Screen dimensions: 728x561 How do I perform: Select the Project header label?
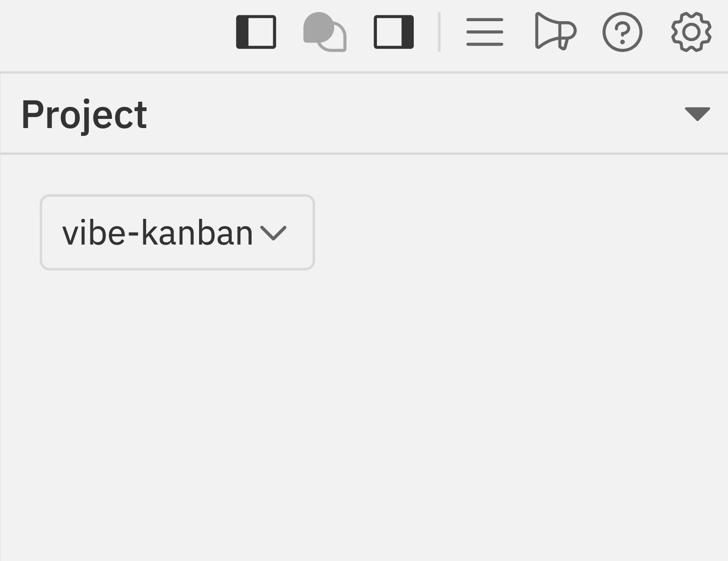click(x=85, y=114)
